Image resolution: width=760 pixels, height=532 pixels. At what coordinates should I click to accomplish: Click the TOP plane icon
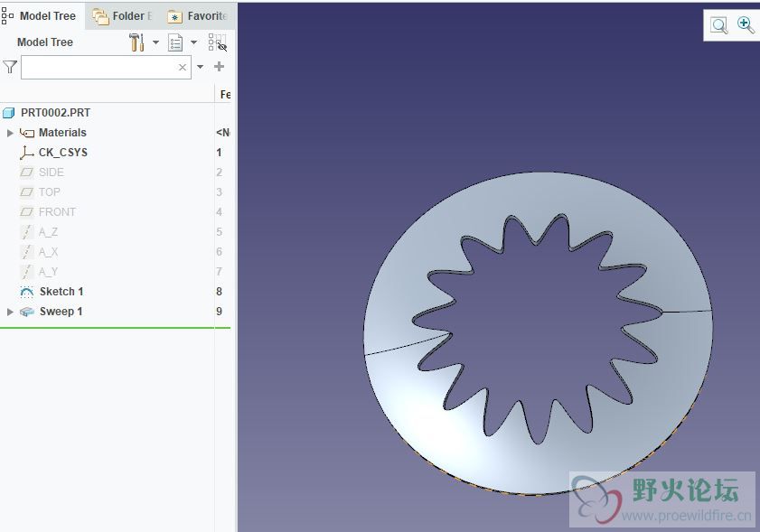pyautogui.click(x=26, y=192)
